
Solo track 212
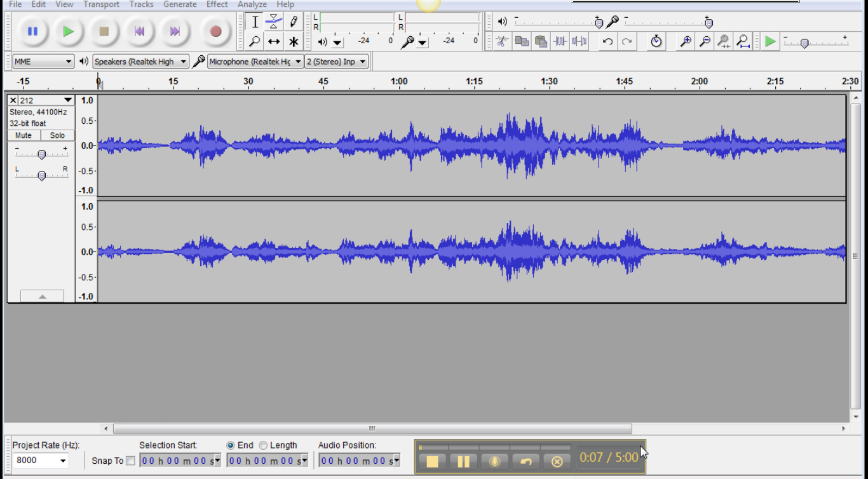57,135
